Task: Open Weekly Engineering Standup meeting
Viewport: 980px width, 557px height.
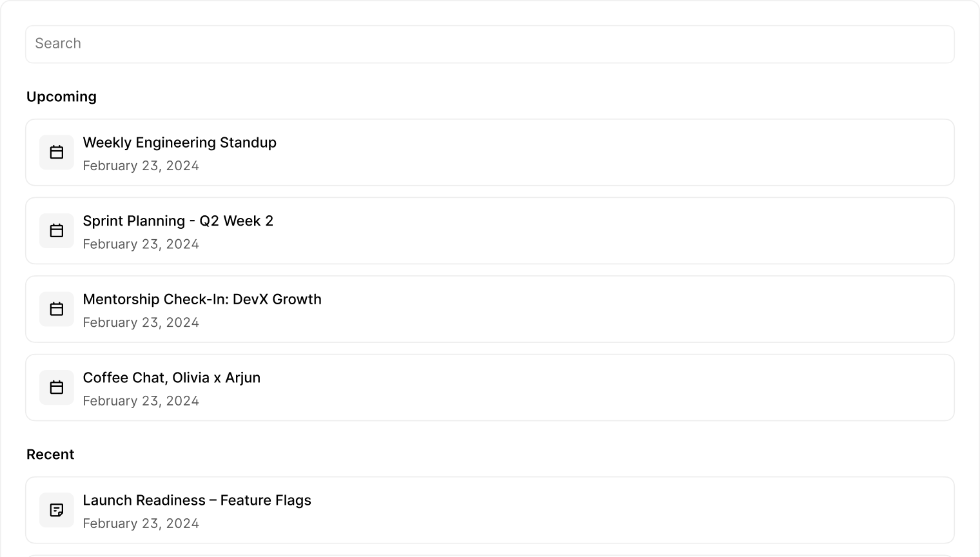Action: 179,142
